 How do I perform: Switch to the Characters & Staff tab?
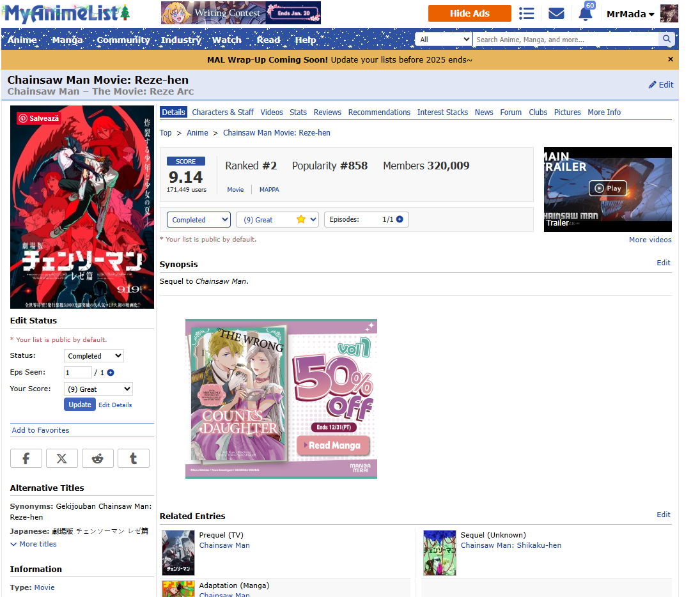(222, 112)
